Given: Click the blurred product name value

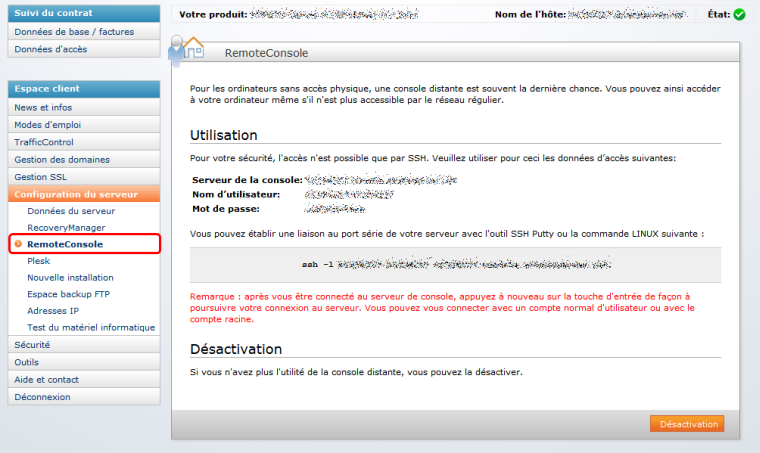Looking at the screenshot, I should point(334,15).
